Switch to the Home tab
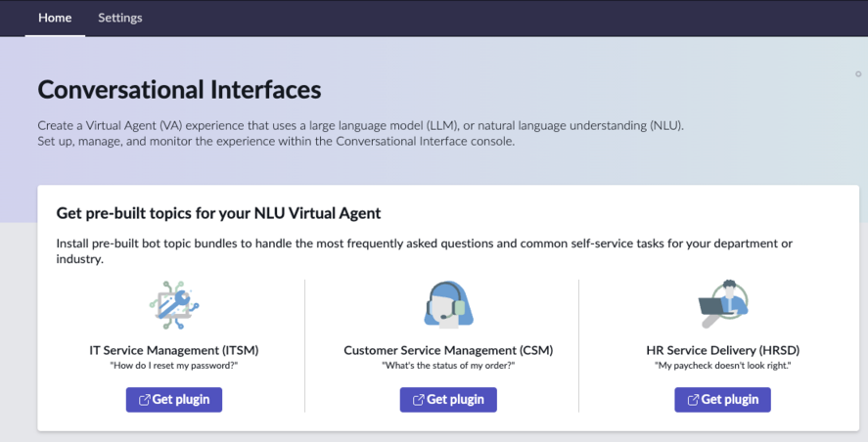This screenshot has width=868, height=442. pyautogui.click(x=55, y=18)
